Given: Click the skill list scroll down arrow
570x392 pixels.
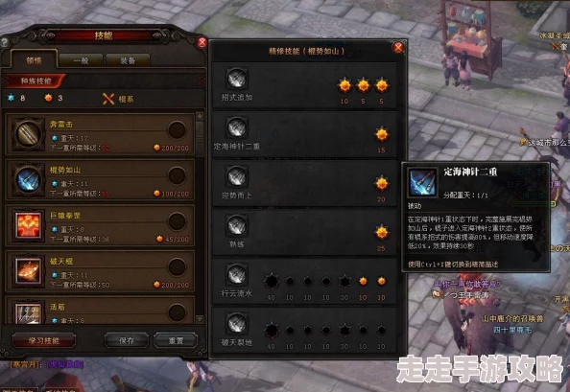Looking at the screenshot, I should coord(200,319).
